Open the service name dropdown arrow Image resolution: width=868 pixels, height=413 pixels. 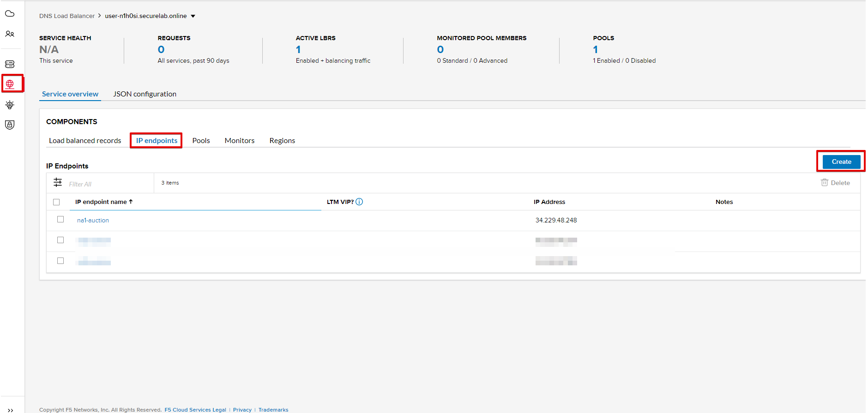click(x=193, y=16)
